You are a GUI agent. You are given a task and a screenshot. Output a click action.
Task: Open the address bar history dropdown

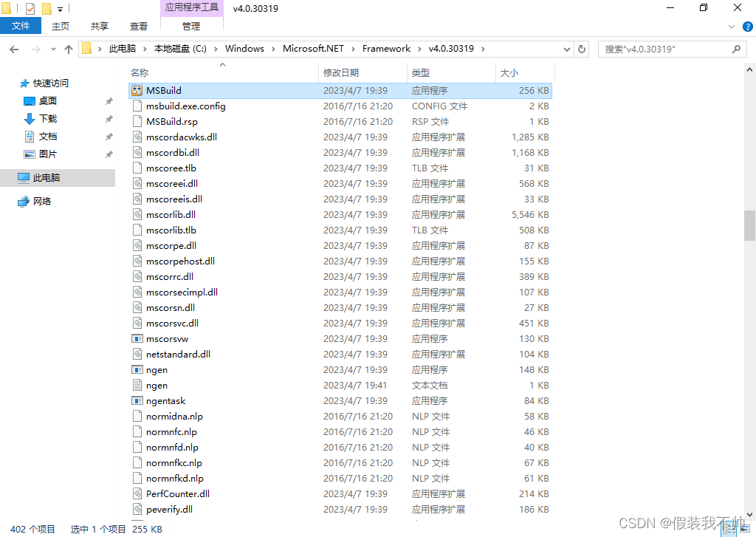point(566,48)
